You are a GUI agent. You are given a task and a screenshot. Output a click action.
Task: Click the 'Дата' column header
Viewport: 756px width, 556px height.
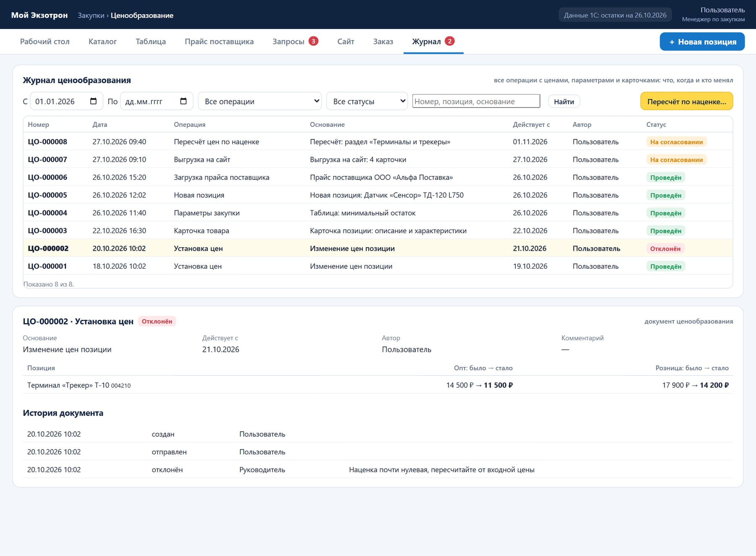pos(100,124)
